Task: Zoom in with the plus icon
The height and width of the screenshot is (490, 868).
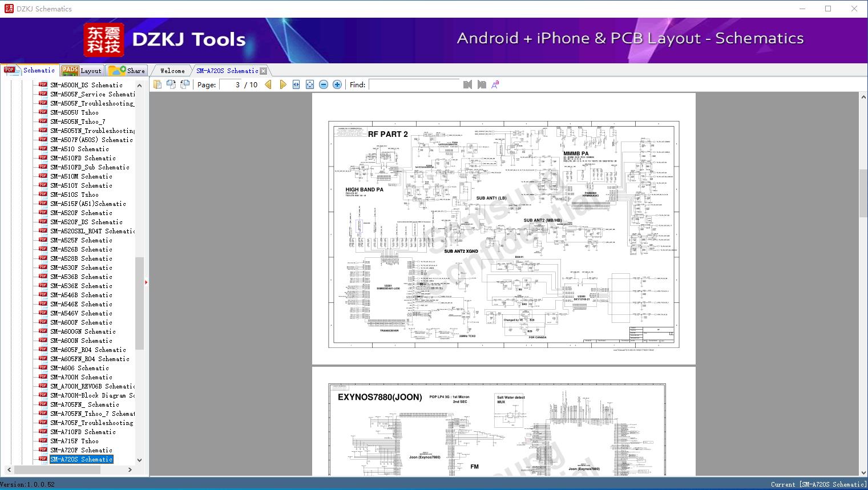Action: pos(337,84)
